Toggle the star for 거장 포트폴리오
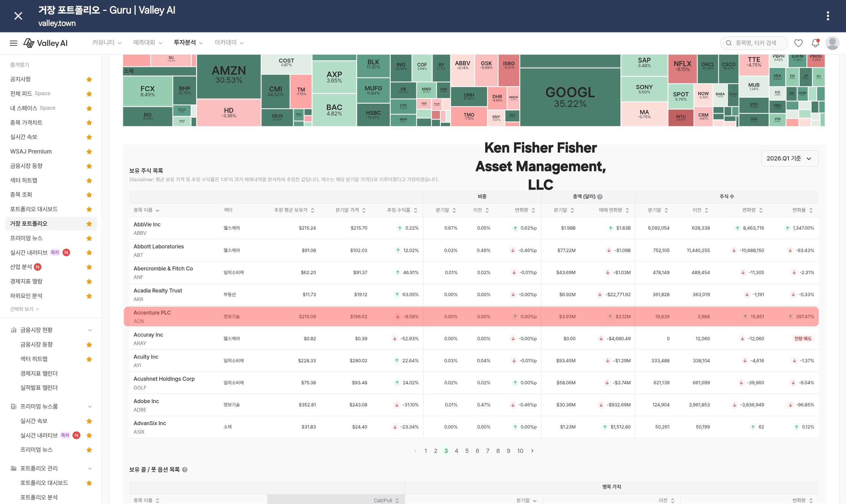Screen dimensions: 846x504 pyautogui.click(x=89, y=224)
